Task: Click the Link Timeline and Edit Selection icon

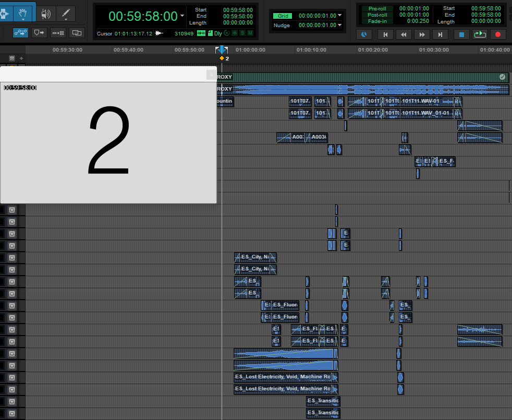Action: pos(39,33)
